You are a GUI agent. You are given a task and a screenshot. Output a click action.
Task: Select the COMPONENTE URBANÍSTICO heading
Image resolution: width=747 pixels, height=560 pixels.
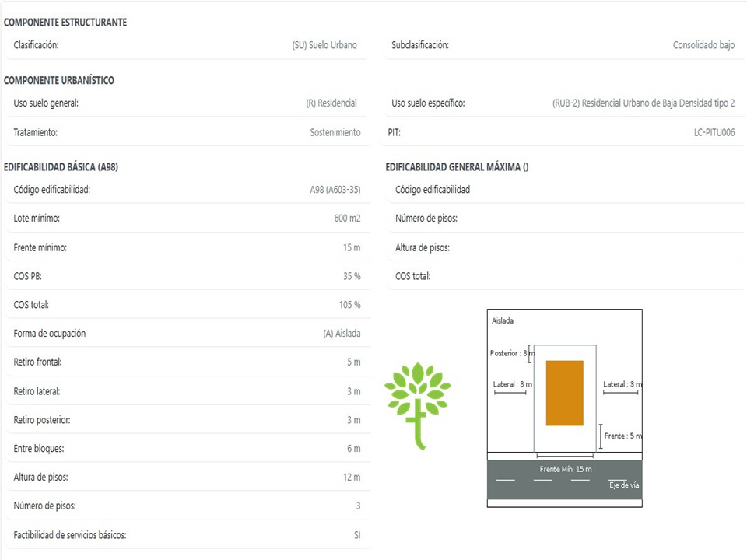(59, 80)
